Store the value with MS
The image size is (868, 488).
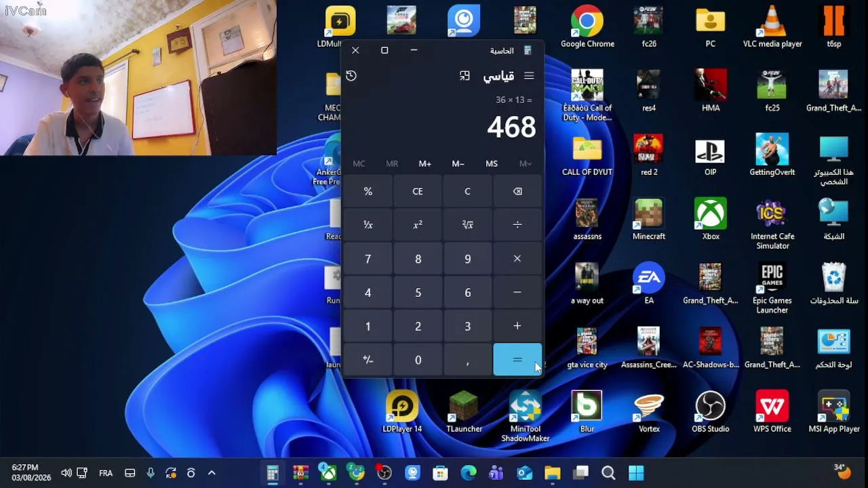point(492,164)
